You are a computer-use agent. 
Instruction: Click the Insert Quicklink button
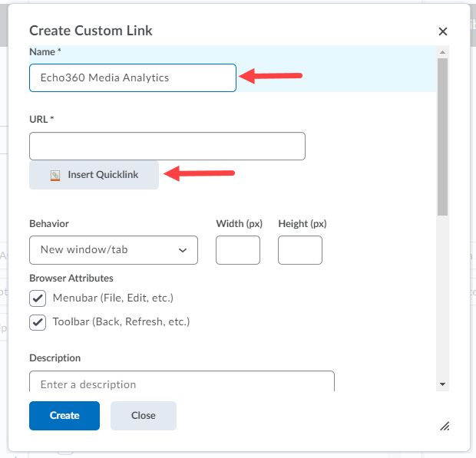(x=94, y=175)
